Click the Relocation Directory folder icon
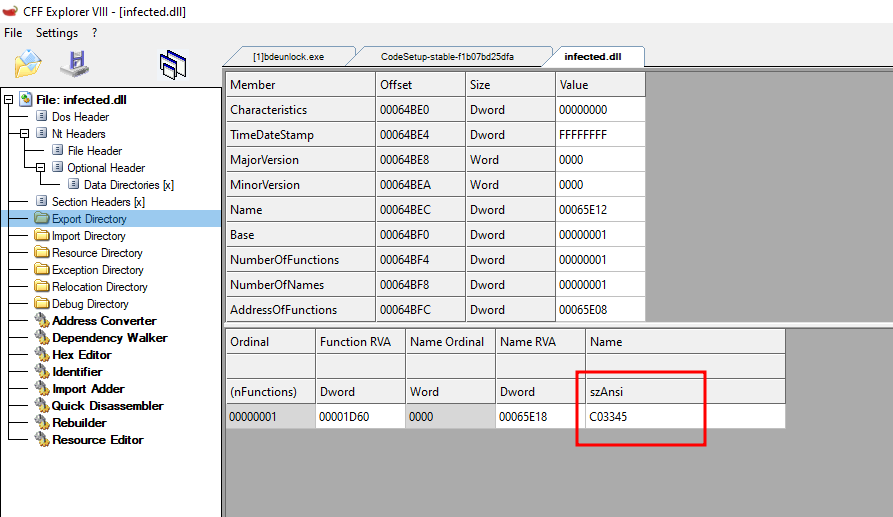 pos(42,287)
